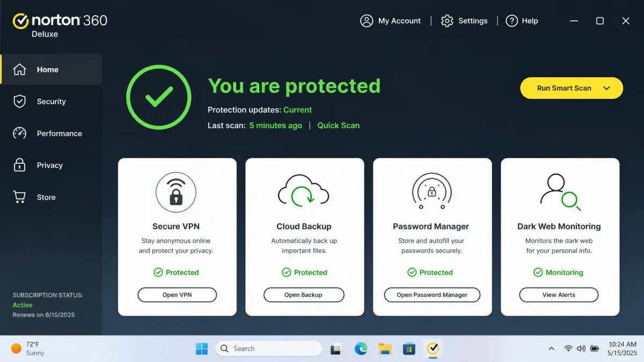Open the Help menu label
Image resolution: width=644 pixels, height=362 pixels.
tap(530, 21)
